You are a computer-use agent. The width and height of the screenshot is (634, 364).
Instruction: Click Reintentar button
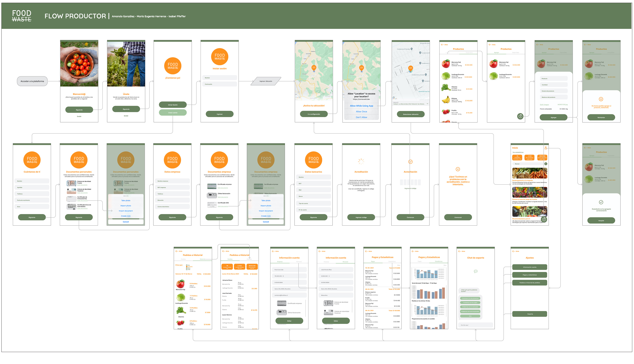click(601, 117)
